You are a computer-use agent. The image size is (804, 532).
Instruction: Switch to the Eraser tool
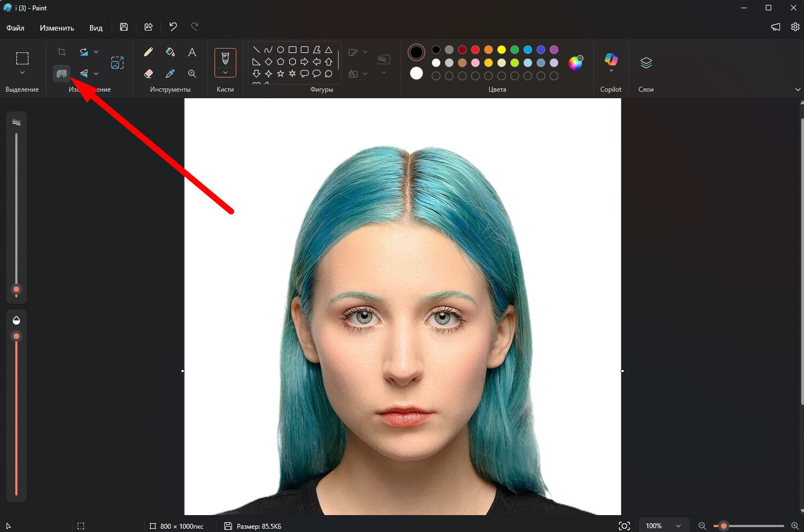(x=148, y=73)
